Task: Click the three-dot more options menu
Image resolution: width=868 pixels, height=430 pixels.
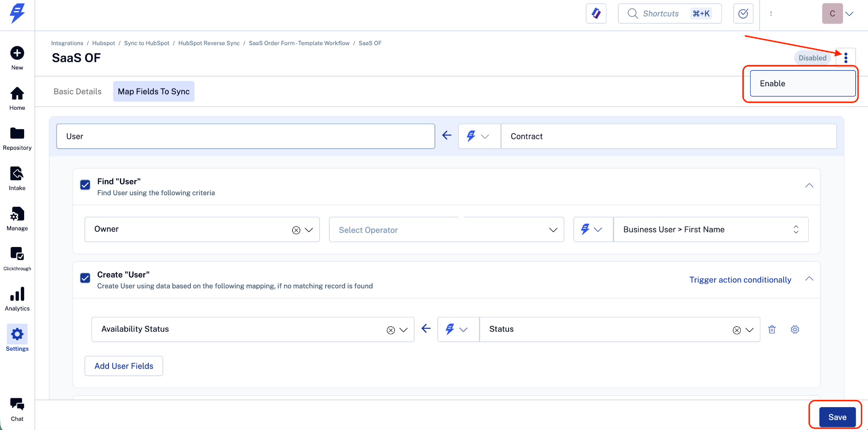Action: [846, 58]
